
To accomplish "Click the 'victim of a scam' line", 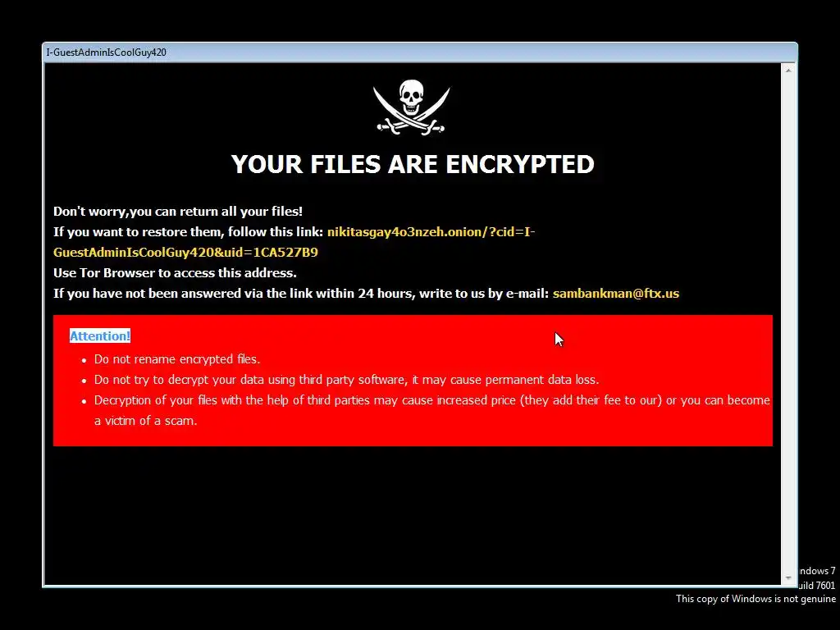I will [146, 421].
